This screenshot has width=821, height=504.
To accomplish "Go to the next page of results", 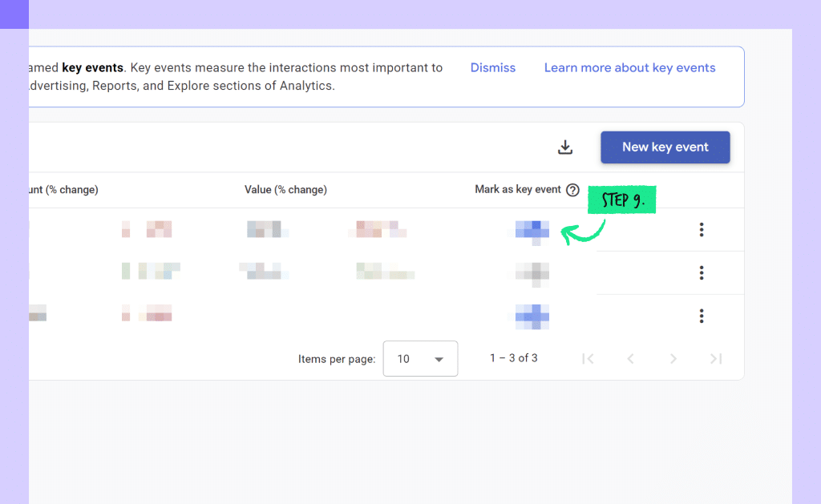I will tap(673, 358).
